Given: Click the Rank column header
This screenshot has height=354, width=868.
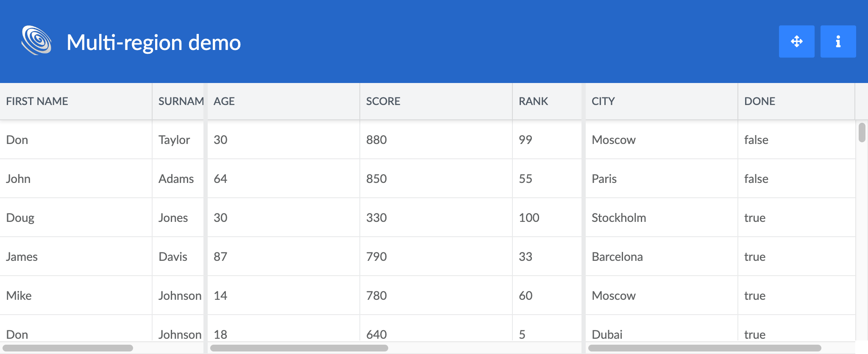Looking at the screenshot, I should pos(533,101).
